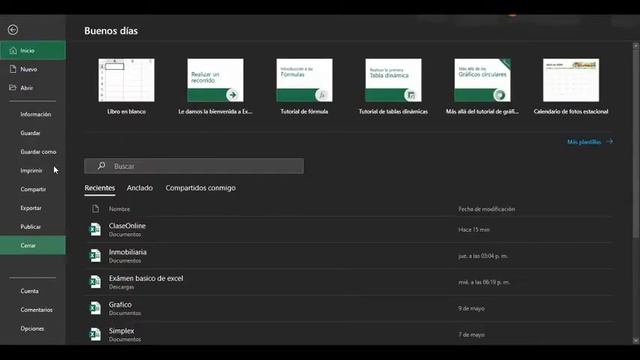Image resolution: width=640 pixels, height=360 pixels.
Task: Click the 'Hace 15 min' modification time
Action: [474, 230]
